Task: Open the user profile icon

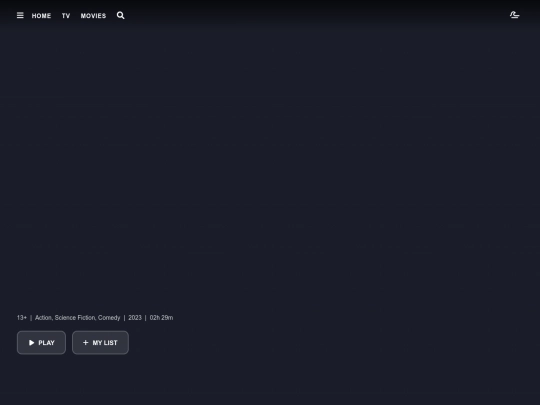Action: (x=515, y=15)
